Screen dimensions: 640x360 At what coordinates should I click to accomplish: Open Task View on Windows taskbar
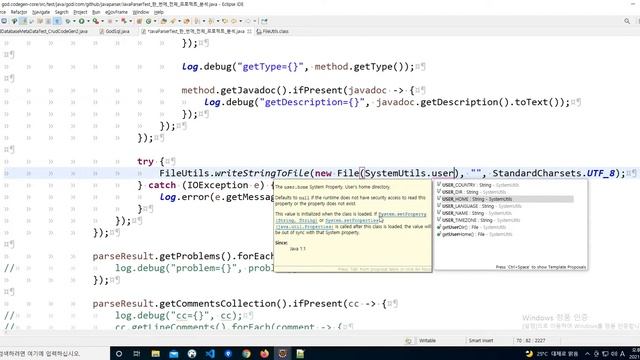click(x=137, y=353)
